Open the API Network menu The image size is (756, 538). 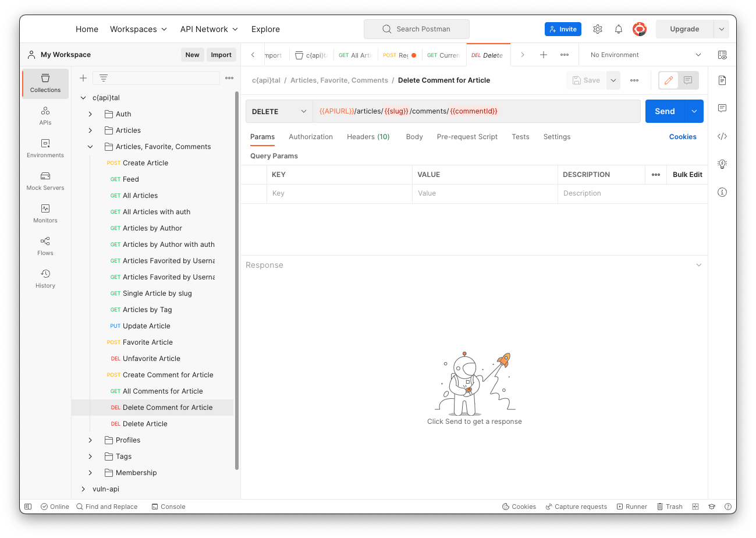210,29
